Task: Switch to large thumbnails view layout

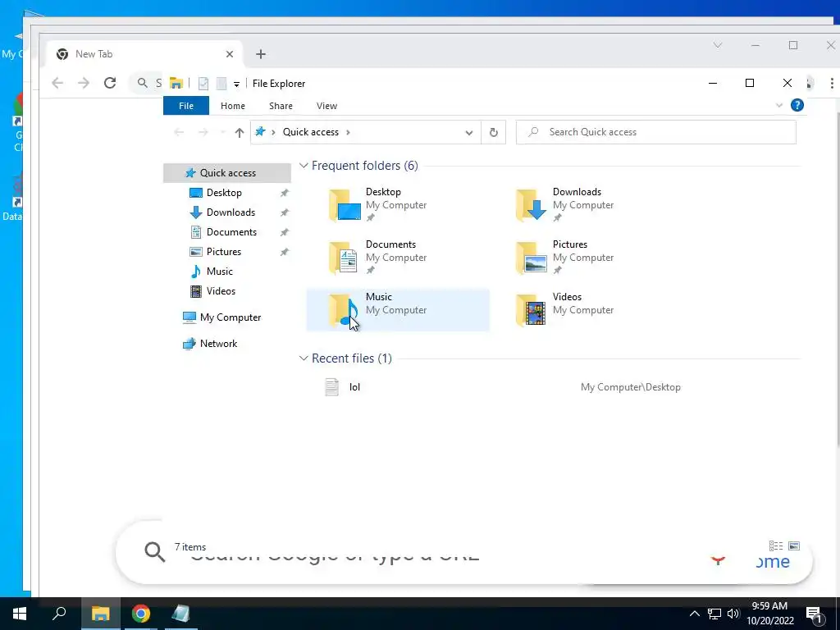Action: [794, 546]
